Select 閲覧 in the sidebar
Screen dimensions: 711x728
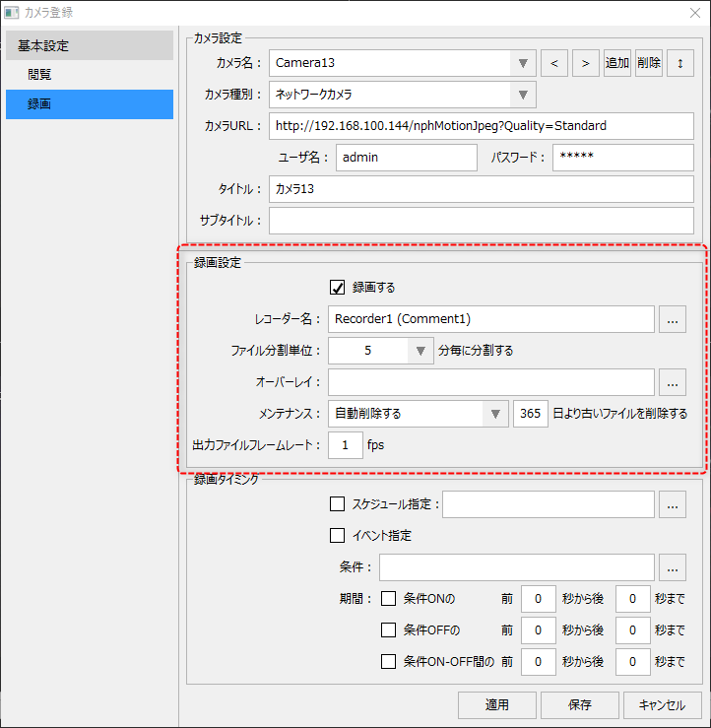coord(90,74)
